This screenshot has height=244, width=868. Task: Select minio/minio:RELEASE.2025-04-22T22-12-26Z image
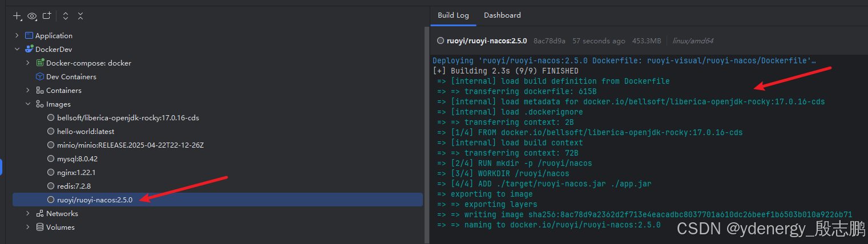tap(131, 145)
